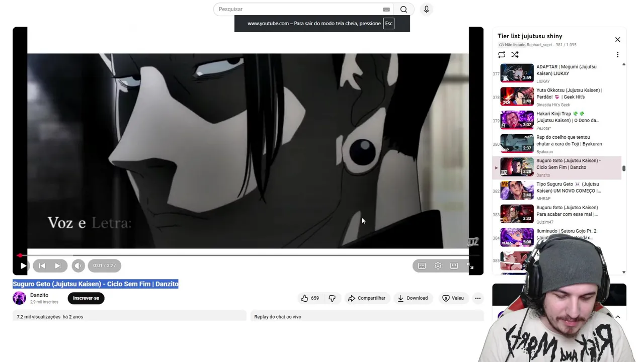
Task: Open Tipo Suguru Geto 3:40 thumbnail
Action: [517, 191]
